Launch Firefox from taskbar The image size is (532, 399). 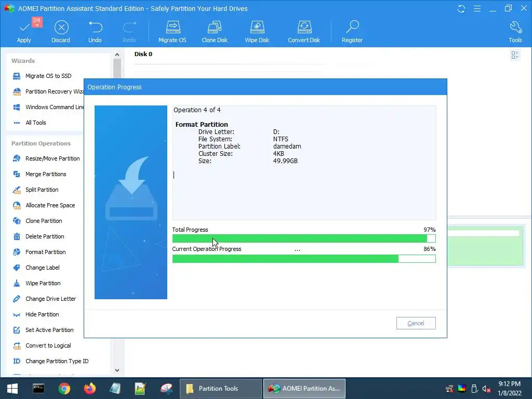[x=90, y=389]
